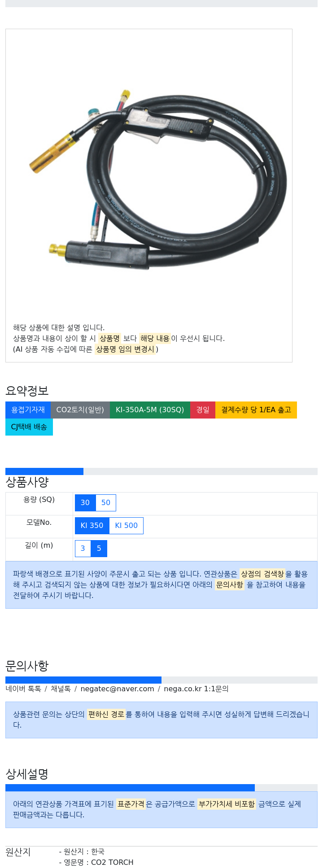Select model KI 500
Viewport: 323px width, 868px height.
tap(127, 526)
